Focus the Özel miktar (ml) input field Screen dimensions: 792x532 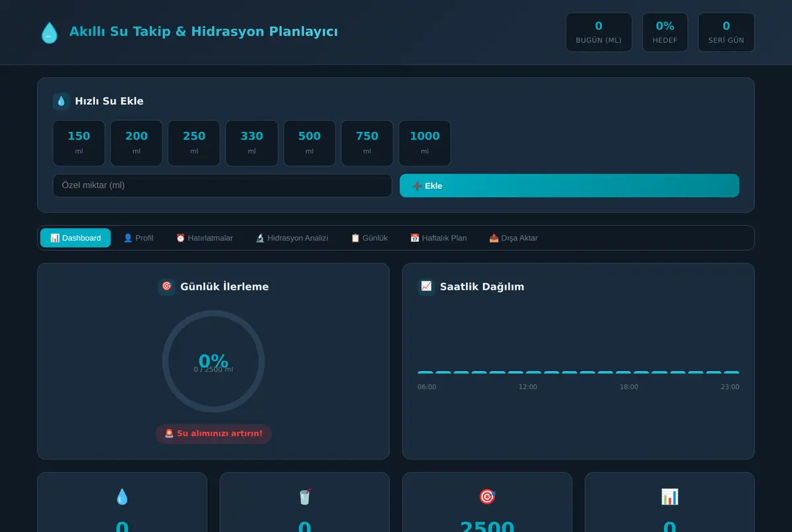(222, 185)
